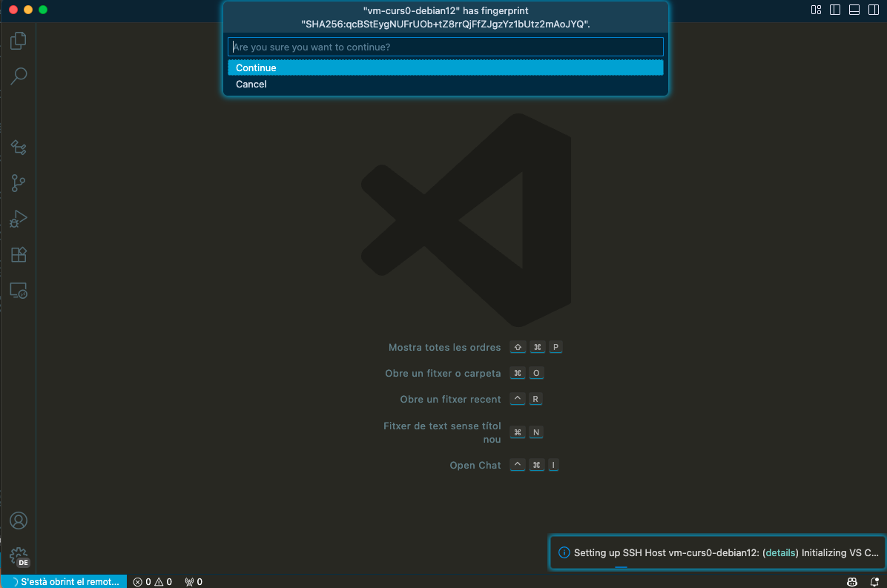Open the Customize Layout control
The width and height of the screenshot is (887, 588).
[816, 10]
